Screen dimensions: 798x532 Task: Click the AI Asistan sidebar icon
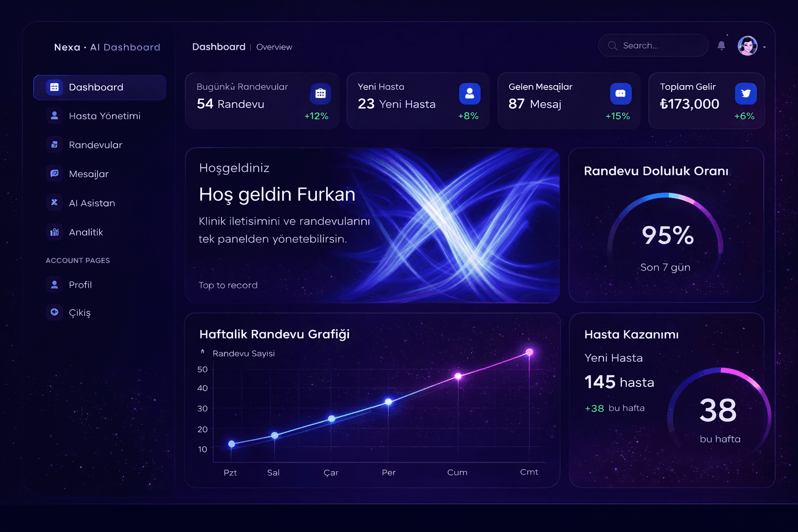[x=55, y=203]
